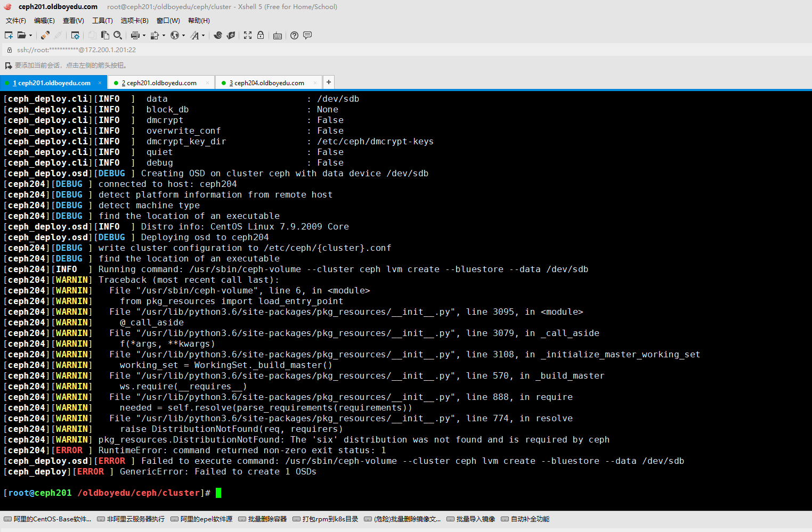Open the 工具(T) menu
The height and width of the screenshot is (532, 812).
coord(102,21)
